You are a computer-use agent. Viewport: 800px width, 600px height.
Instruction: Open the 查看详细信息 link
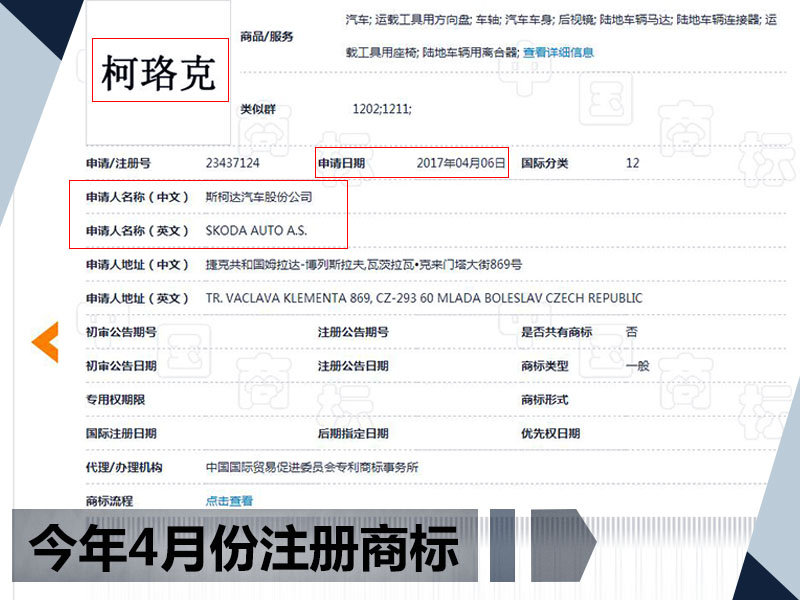(x=558, y=52)
